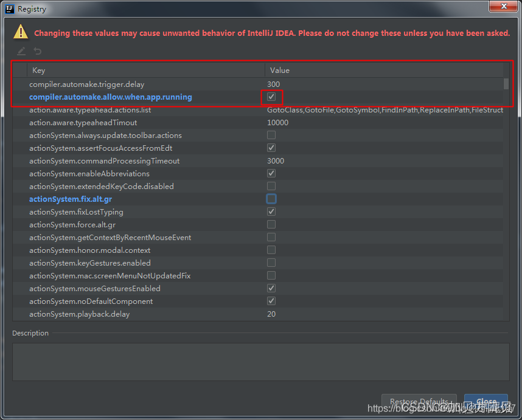Click the Value column header
Screen dimensions: 522x420
(384, 70)
